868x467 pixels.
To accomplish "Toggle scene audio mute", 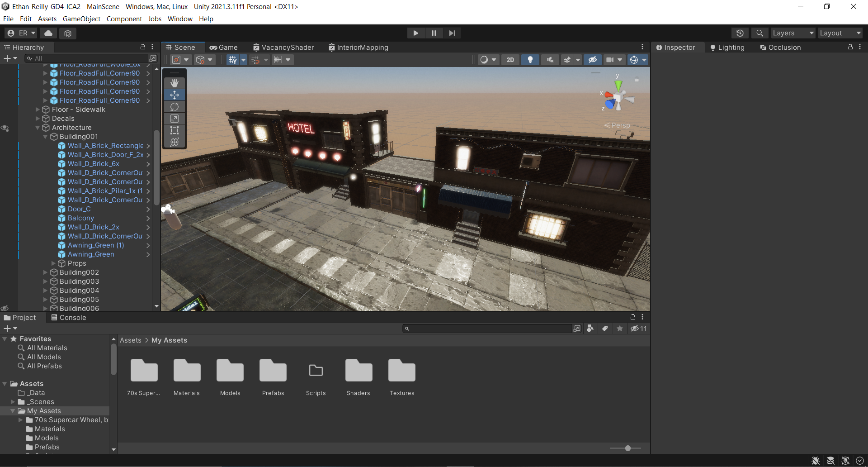I will tap(550, 60).
